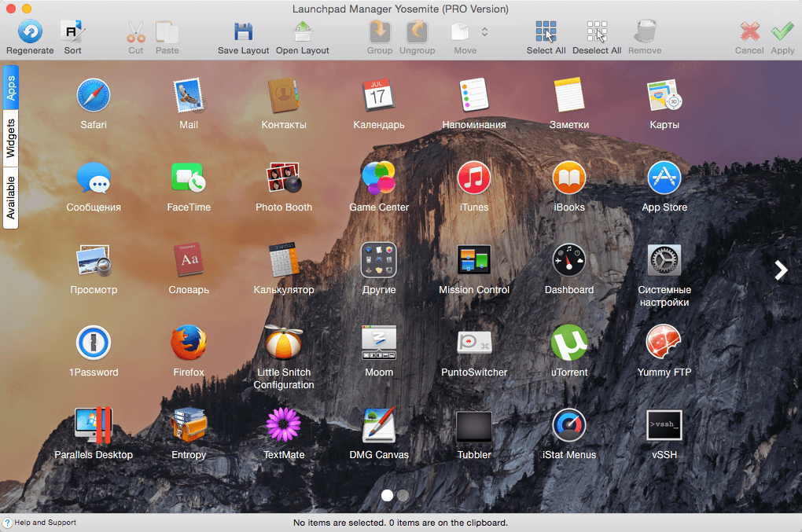
Task: Click the Apply checkmark button
Action: [x=782, y=32]
